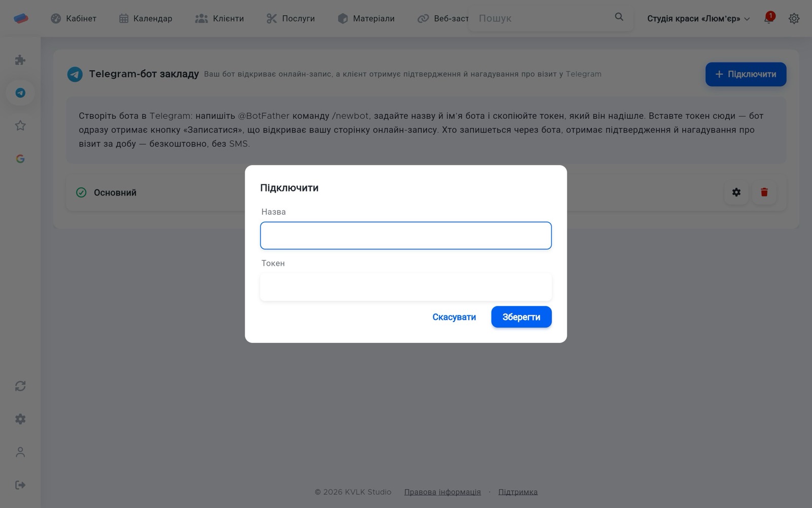The image size is (812, 508).
Task: Click the app logo in top-left corner
Action: (21, 18)
